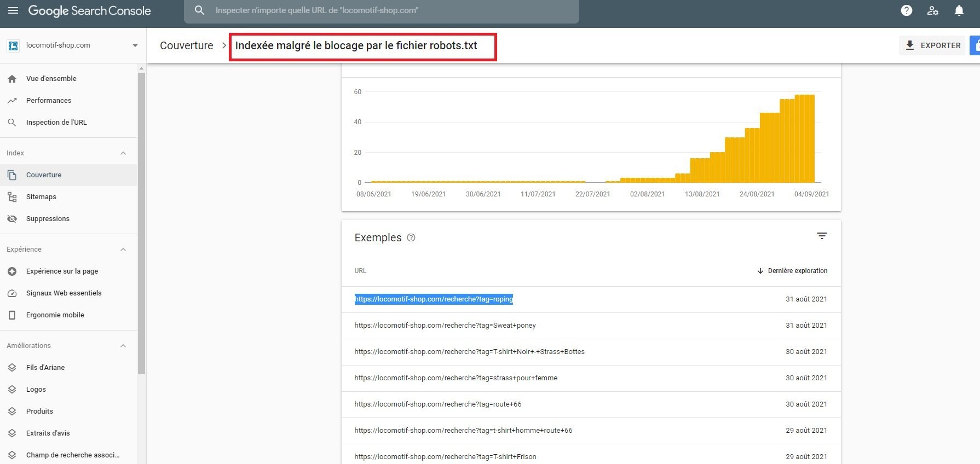Viewport: 980px width, 464px height.
Task: Sort by Dernière exploration column
Action: pos(792,271)
